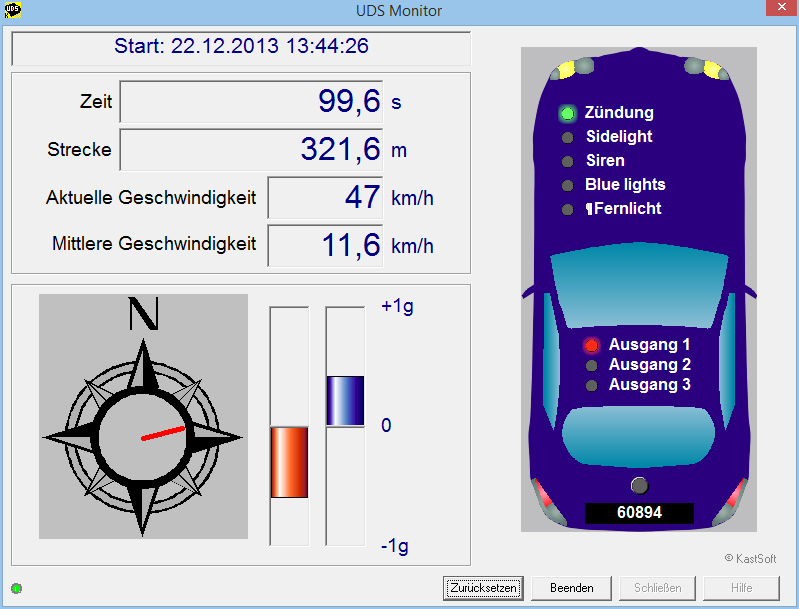The width and height of the screenshot is (799, 609).
Task: Toggle the Zündung green indicator
Action: point(567,113)
